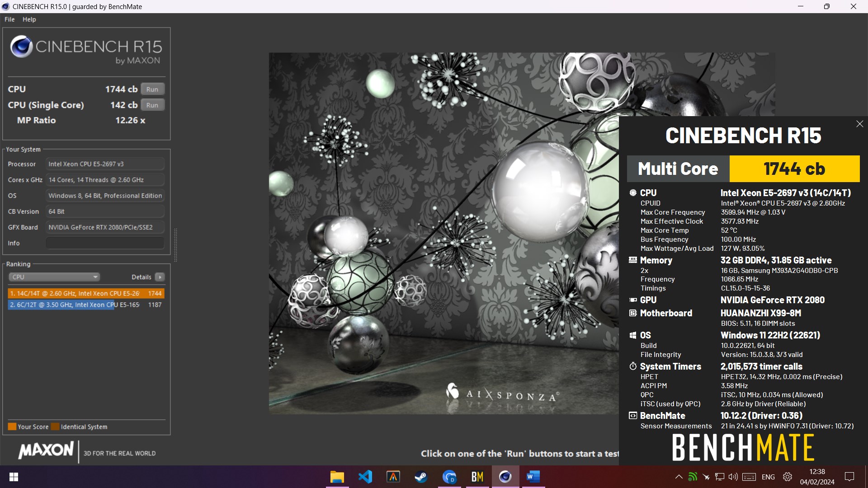
Task: Click the GPU card icon in BenchMate
Action: point(633,300)
